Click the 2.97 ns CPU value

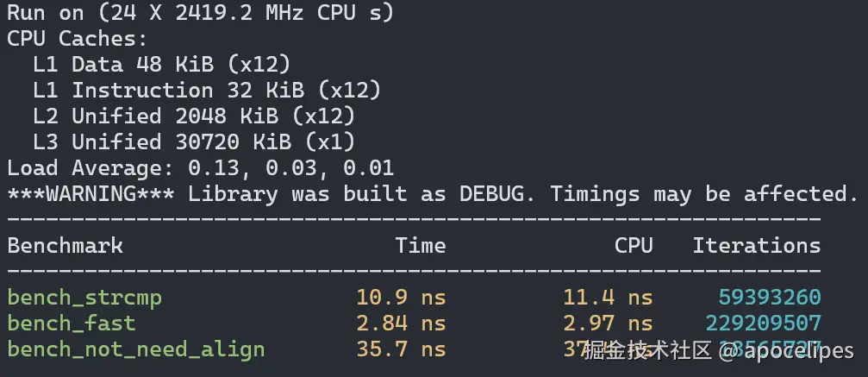coord(609,324)
